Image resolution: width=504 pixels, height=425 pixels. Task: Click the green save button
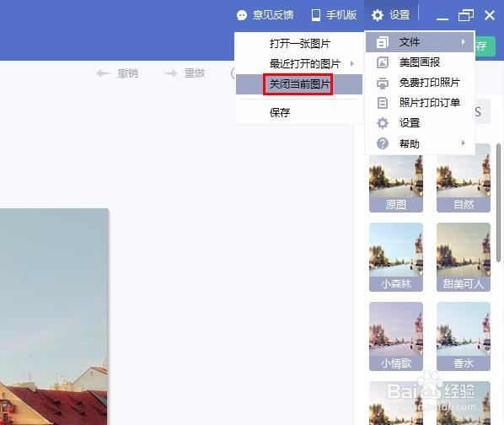[485, 46]
